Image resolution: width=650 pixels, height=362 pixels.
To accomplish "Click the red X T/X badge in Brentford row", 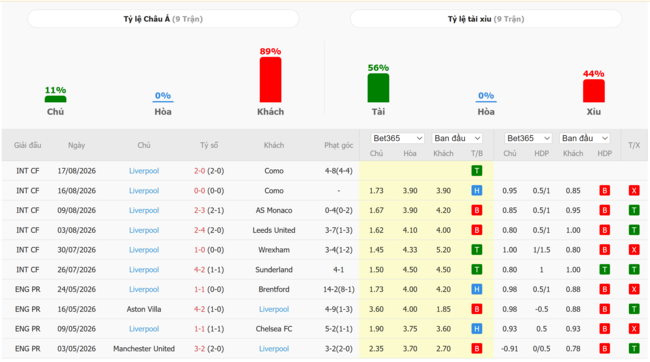I will 634,289.
